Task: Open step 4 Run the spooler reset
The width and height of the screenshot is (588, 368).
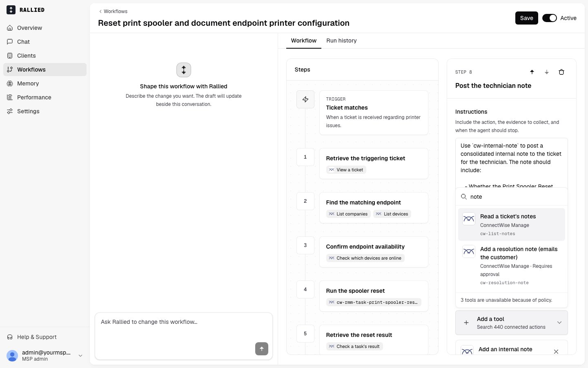Action: [x=374, y=296]
